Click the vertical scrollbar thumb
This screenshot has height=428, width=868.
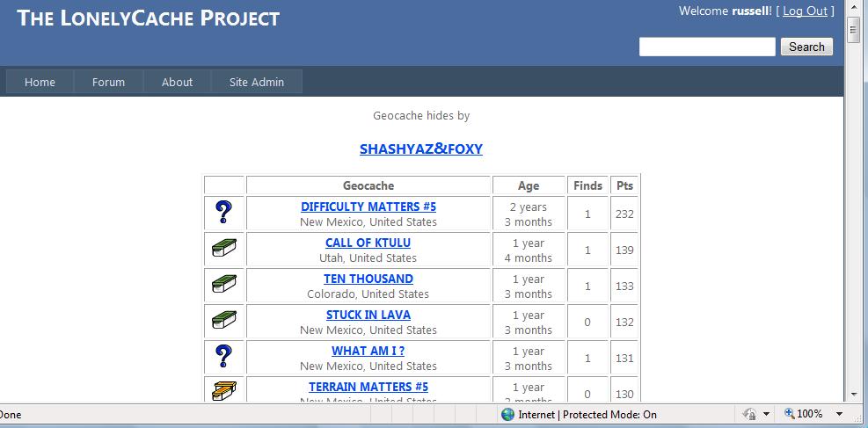853,29
